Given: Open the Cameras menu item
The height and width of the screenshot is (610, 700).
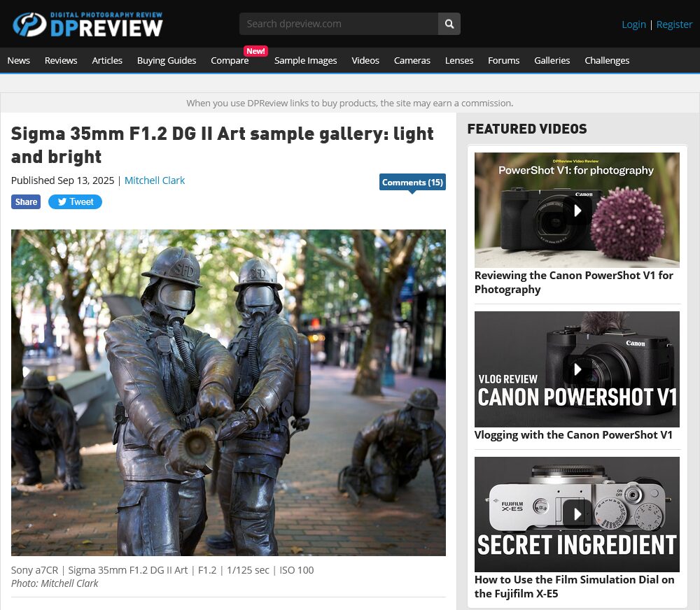Looking at the screenshot, I should tap(412, 60).
